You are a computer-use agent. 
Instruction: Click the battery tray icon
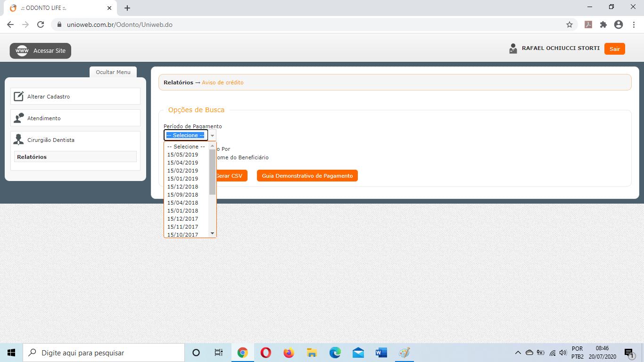coord(541,353)
